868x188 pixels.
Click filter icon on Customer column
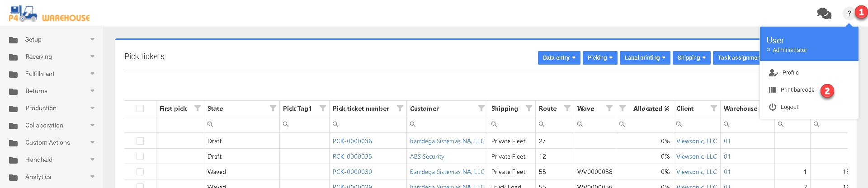pos(481,108)
